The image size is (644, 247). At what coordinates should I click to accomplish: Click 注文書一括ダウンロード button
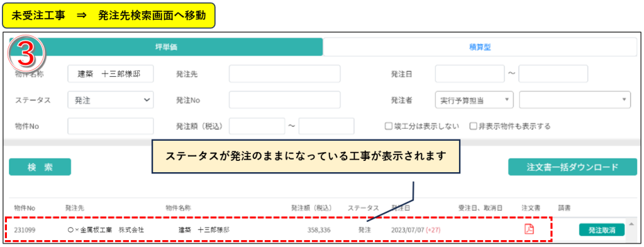[x=572, y=167]
